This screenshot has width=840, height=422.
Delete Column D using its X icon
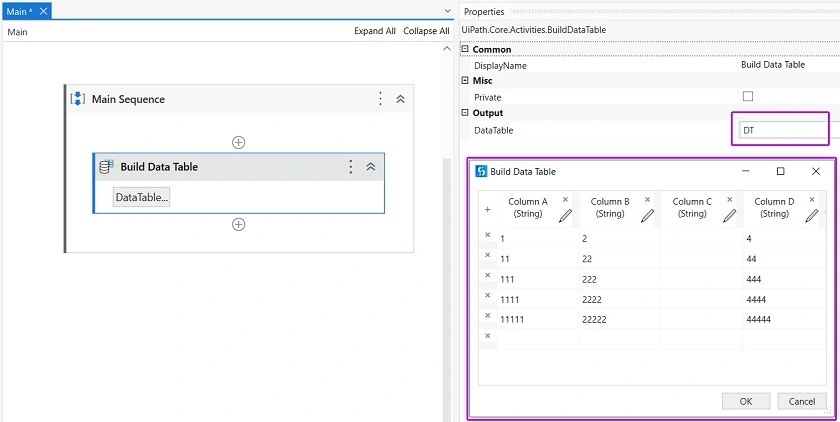[x=812, y=199]
